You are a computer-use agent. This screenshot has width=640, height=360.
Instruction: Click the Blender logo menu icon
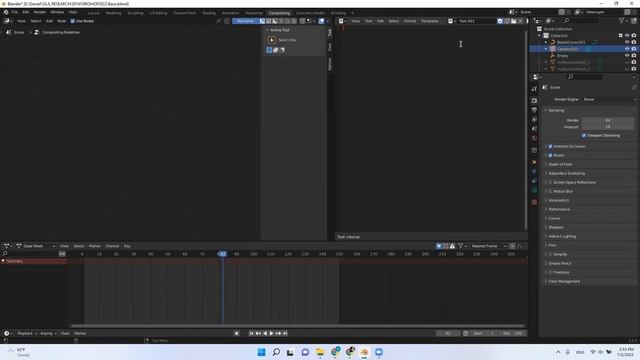[x=6, y=12]
